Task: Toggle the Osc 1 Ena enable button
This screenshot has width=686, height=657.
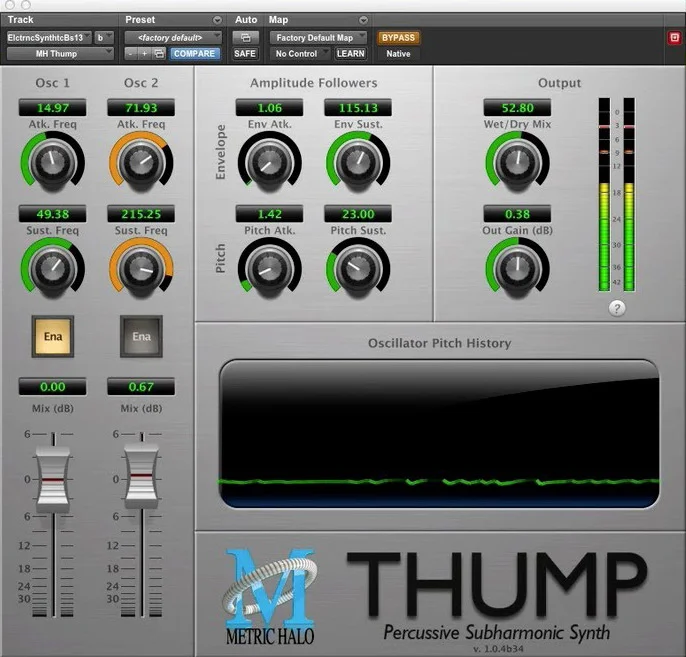Action: click(52, 336)
